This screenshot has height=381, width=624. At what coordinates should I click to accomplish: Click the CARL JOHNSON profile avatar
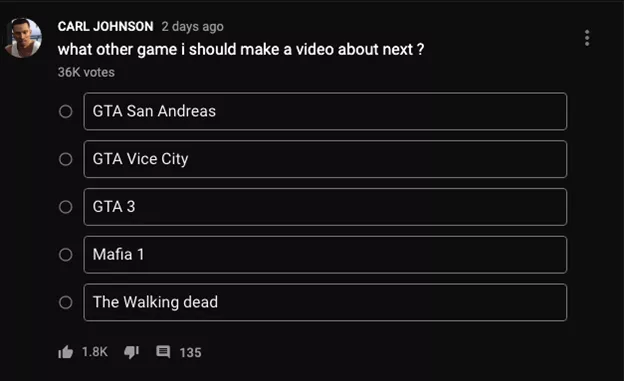[23, 38]
